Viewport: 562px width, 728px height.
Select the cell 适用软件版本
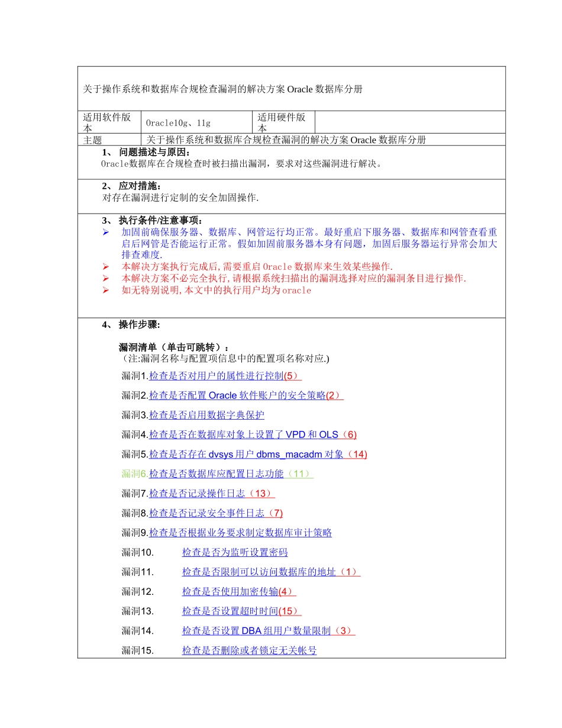tap(109, 123)
